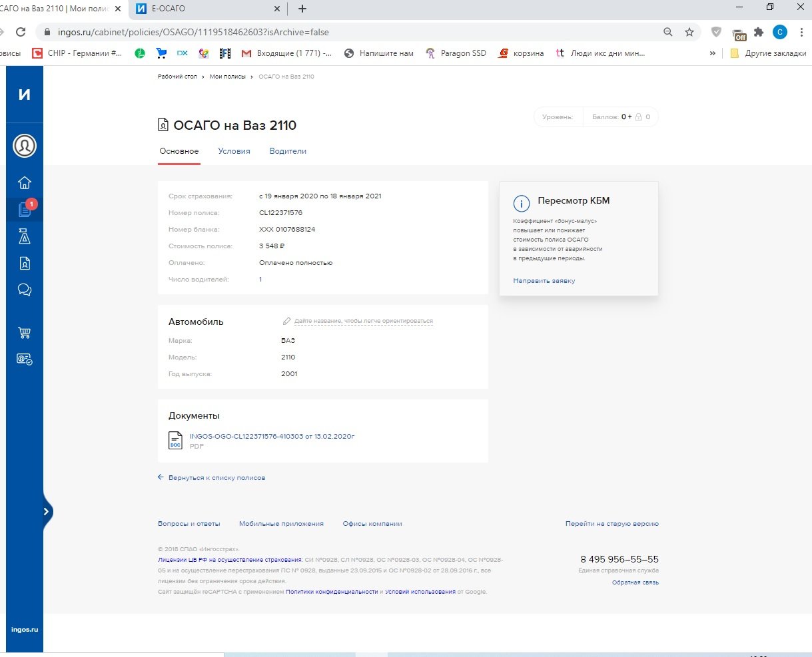Open policy PDF INGOS-OGO-CL122371576 document
The height and width of the screenshot is (657, 812).
coord(272,437)
